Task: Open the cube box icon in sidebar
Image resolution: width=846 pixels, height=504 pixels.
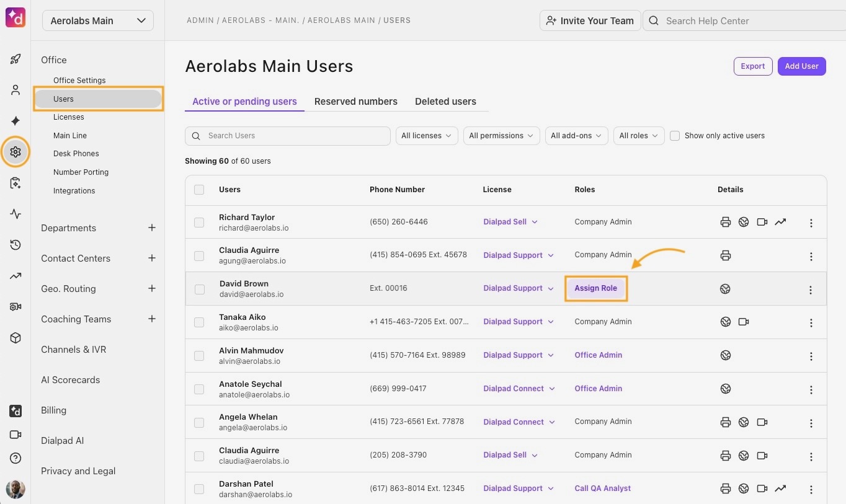Action: 16,338
